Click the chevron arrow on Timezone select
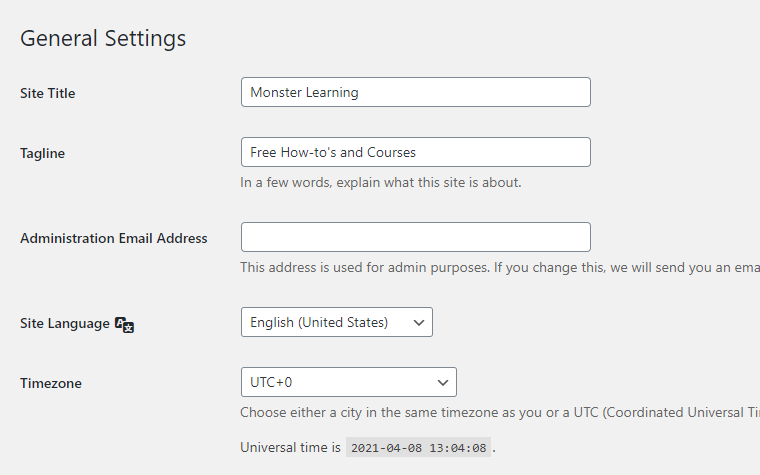 coord(443,382)
